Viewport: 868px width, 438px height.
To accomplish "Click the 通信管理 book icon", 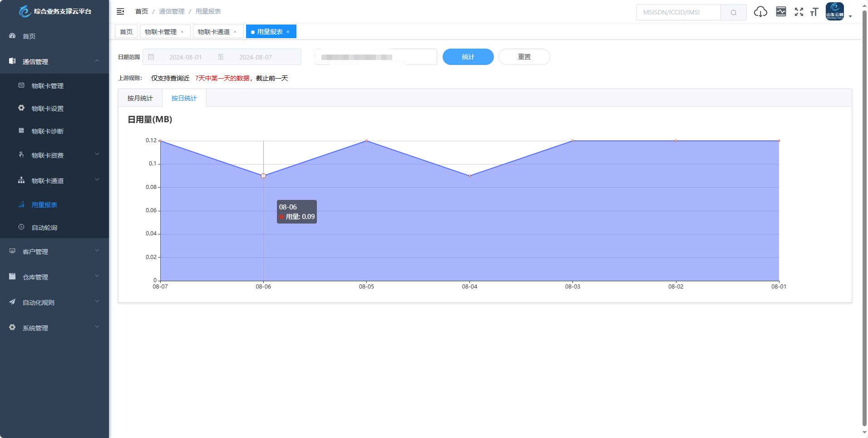I will point(12,61).
